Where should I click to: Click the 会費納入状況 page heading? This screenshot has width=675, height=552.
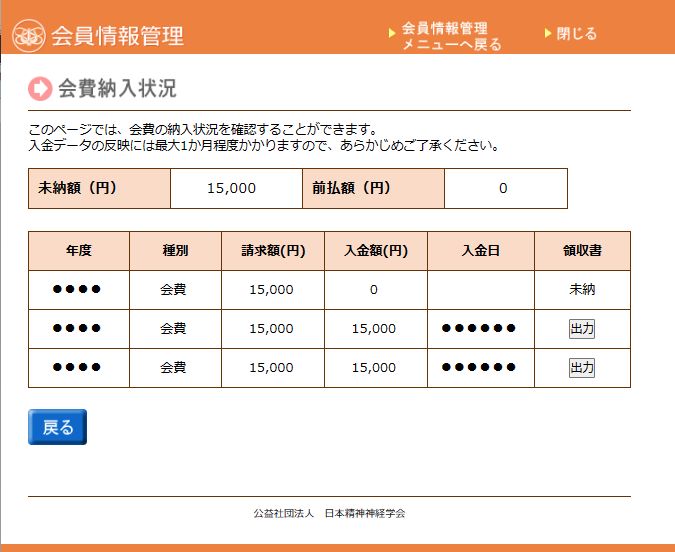click(x=117, y=88)
